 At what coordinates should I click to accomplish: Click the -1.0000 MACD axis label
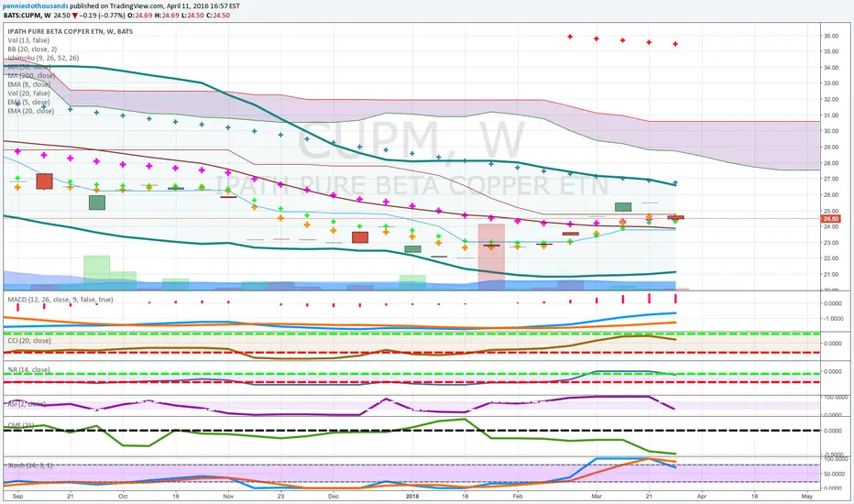833,319
